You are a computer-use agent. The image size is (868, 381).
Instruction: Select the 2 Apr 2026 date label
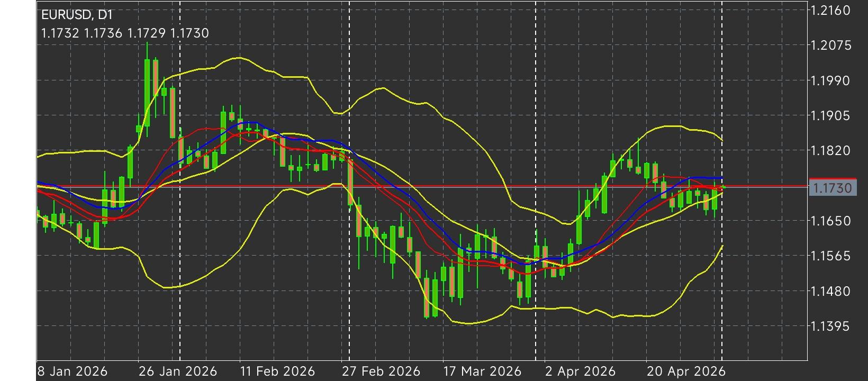[581, 371]
